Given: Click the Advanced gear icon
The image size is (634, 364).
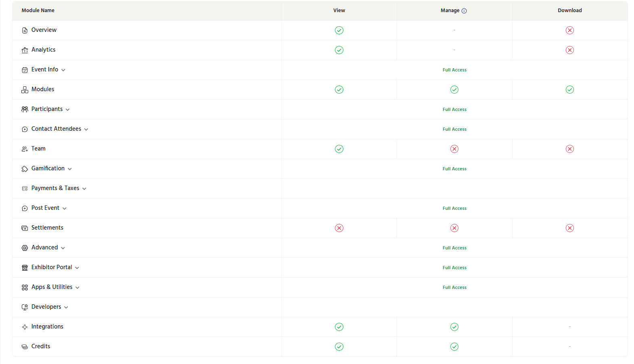Looking at the screenshot, I should point(25,248).
